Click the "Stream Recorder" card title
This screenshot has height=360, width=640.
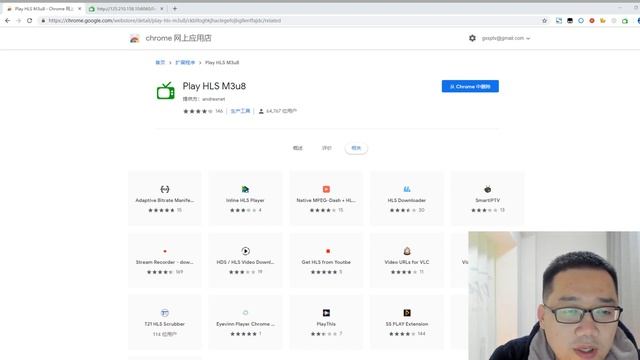(x=164, y=262)
